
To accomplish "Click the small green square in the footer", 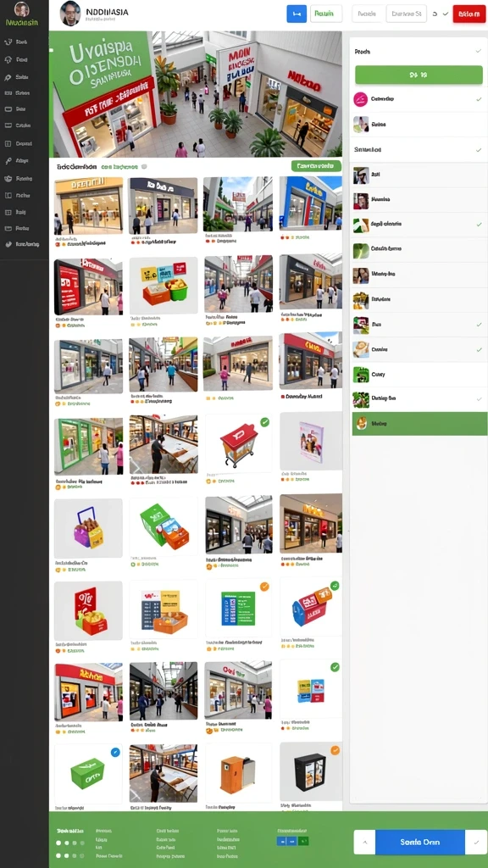I will pyautogui.click(x=303, y=841).
